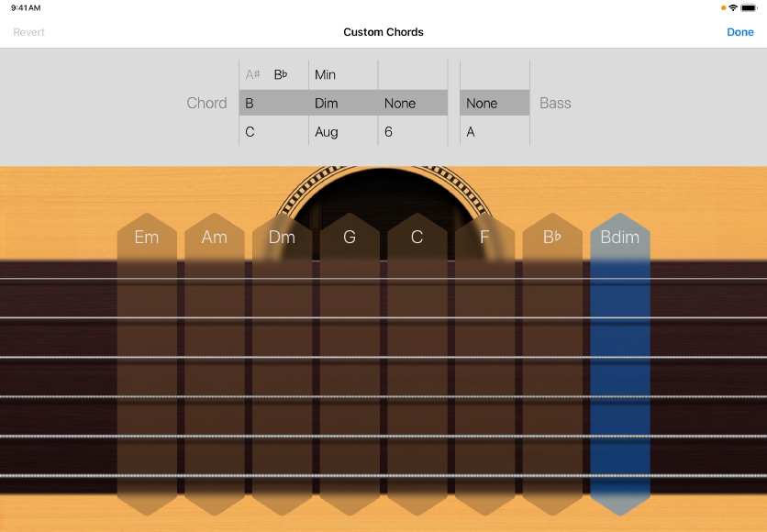Pick the G chord strip
Image resolution: width=767 pixels, height=532 pixels.
click(x=350, y=238)
